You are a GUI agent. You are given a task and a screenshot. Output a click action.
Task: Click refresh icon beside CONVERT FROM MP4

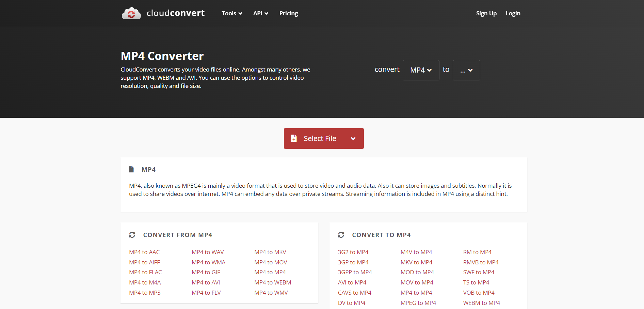pos(132,235)
